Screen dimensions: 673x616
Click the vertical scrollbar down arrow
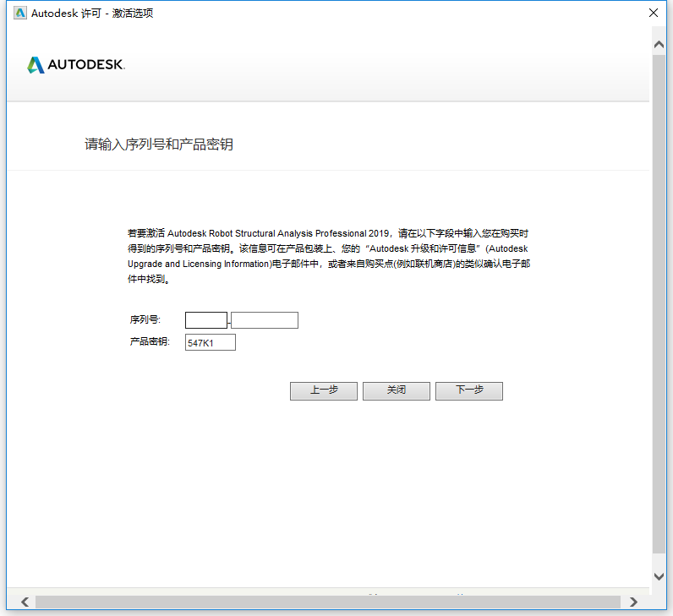pos(659,576)
